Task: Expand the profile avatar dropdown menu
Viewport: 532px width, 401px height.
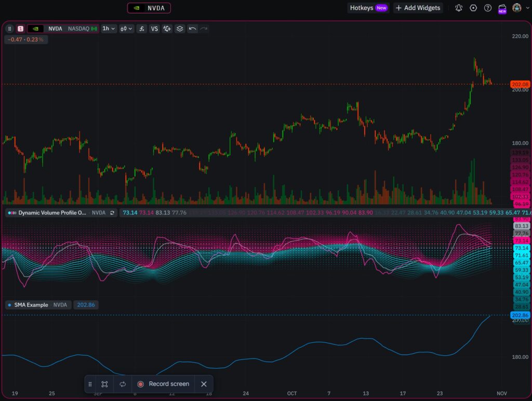Action: coord(516,8)
